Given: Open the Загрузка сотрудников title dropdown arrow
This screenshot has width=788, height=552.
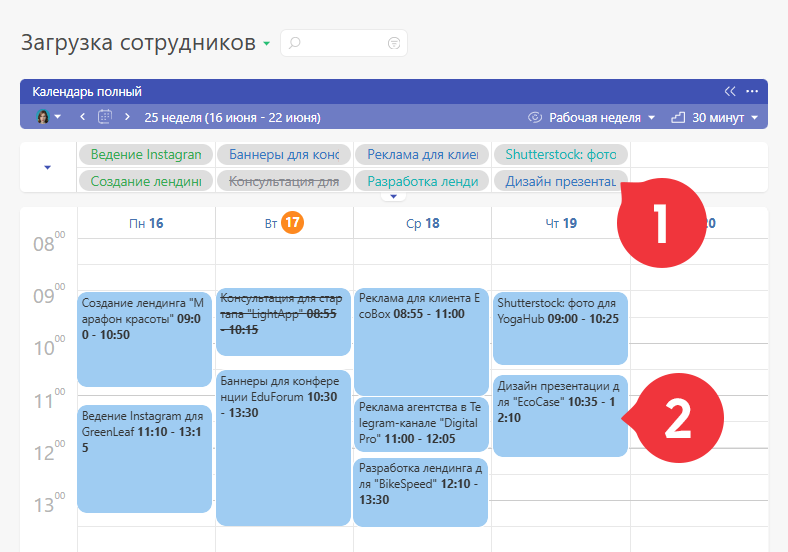Looking at the screenshot, I should (x=266, y=44).
